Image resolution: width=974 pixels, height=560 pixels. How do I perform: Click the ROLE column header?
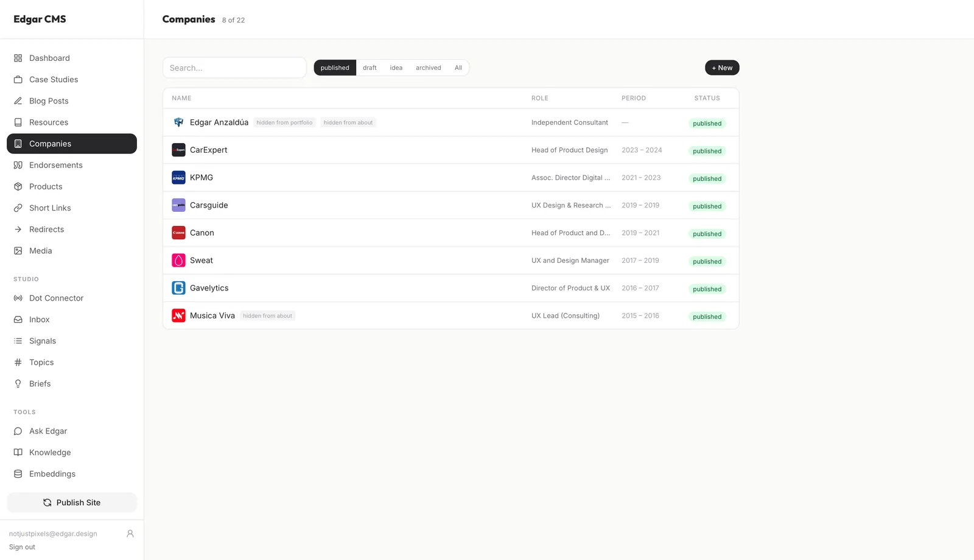pos(540,98)
